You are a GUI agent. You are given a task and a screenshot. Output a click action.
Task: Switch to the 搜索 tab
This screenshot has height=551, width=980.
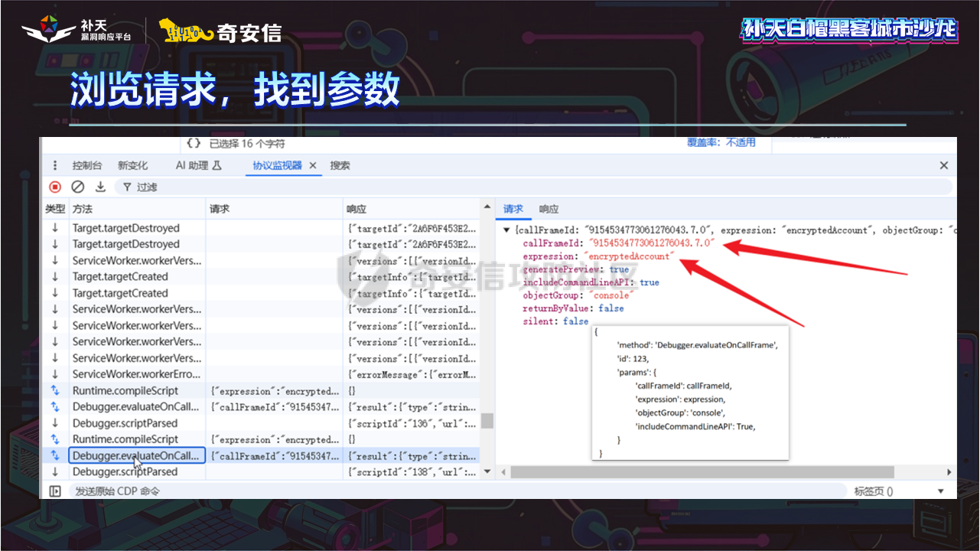click(340, 165)
